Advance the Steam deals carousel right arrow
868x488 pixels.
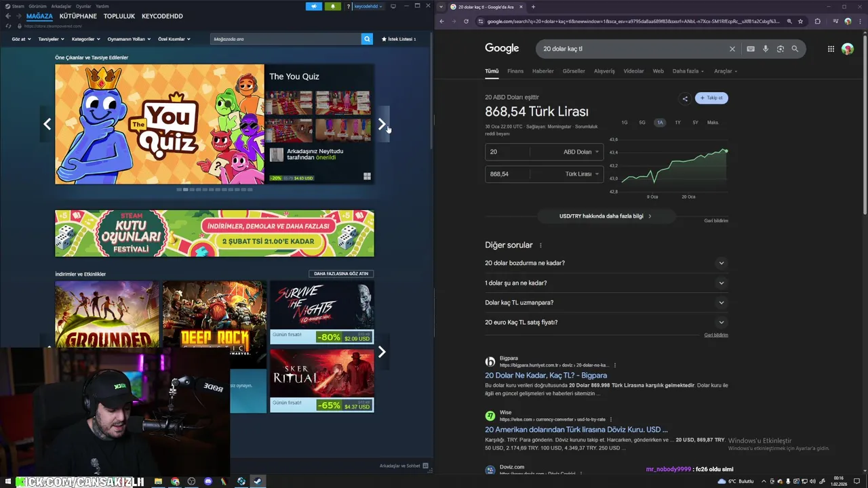coord(382,351)
